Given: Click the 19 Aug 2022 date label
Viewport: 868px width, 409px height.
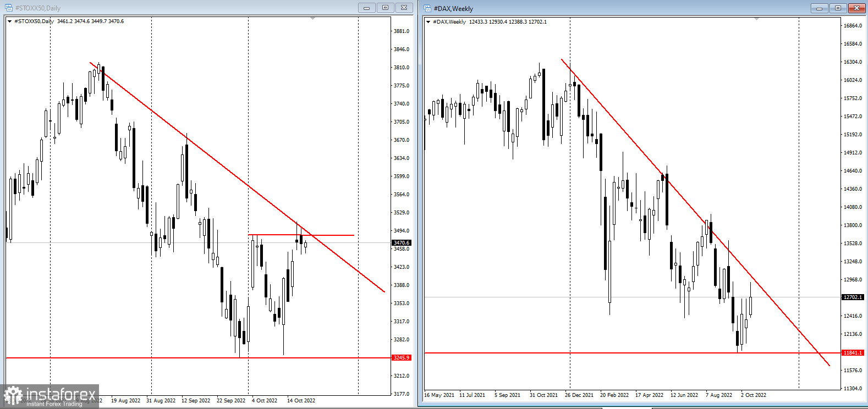Looking at the screenshot, I should tap(125, 401).
